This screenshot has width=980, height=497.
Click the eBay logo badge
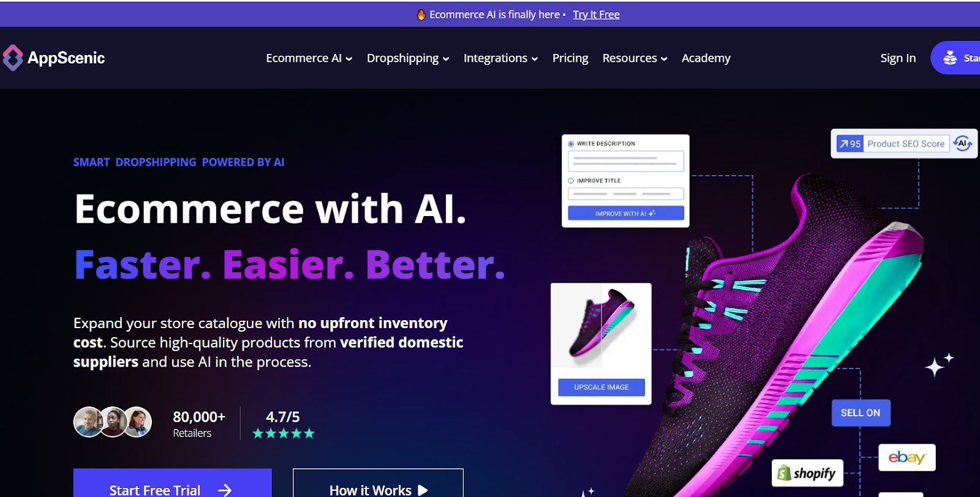coord(907,458)
